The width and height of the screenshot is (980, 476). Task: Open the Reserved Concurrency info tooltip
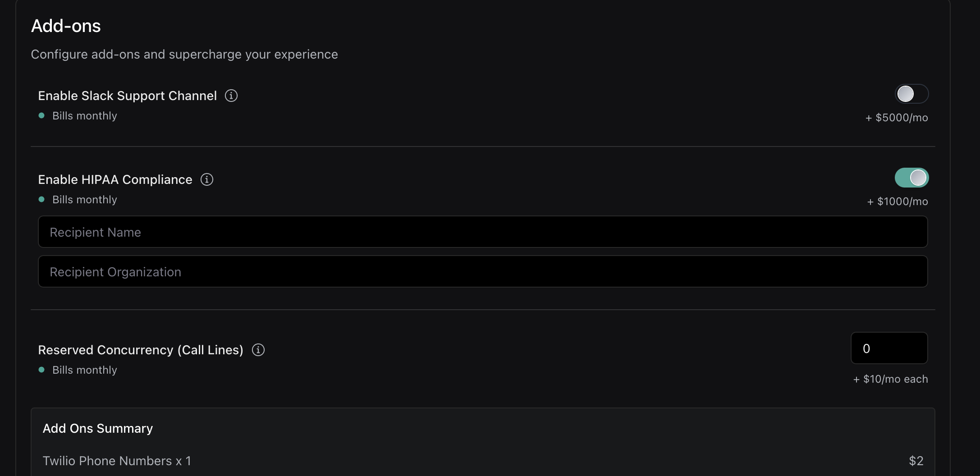[x=258, y=350]
